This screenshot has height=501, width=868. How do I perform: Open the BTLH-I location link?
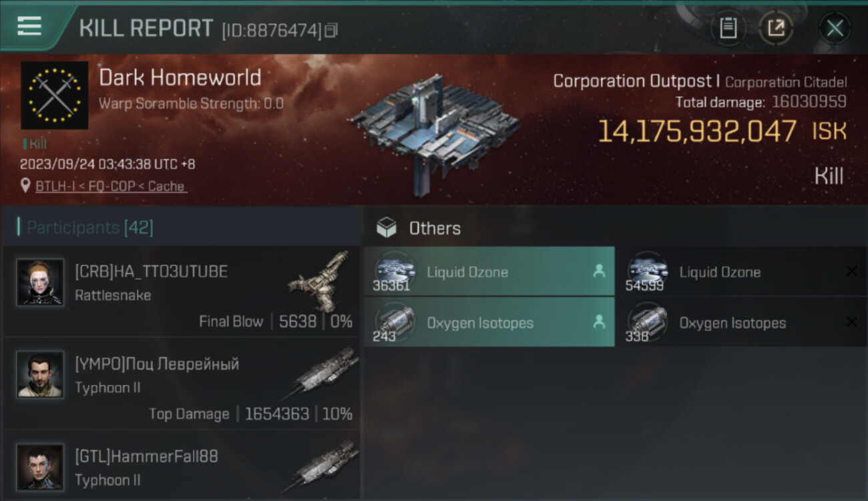tap(111, 186)
